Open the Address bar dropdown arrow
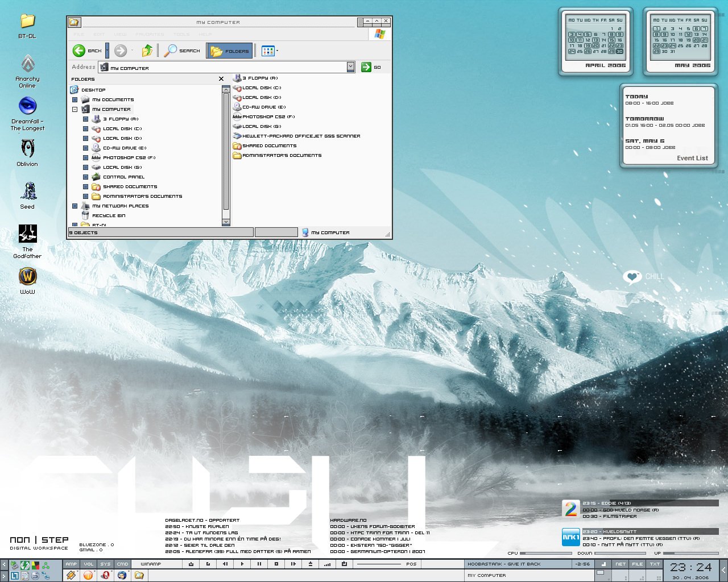Screen dimensions: 728x582 click(x=350, y=67)
